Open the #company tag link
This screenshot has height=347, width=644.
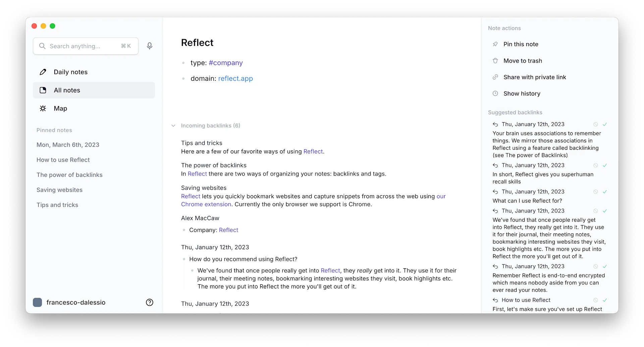(x=225, y=63)
